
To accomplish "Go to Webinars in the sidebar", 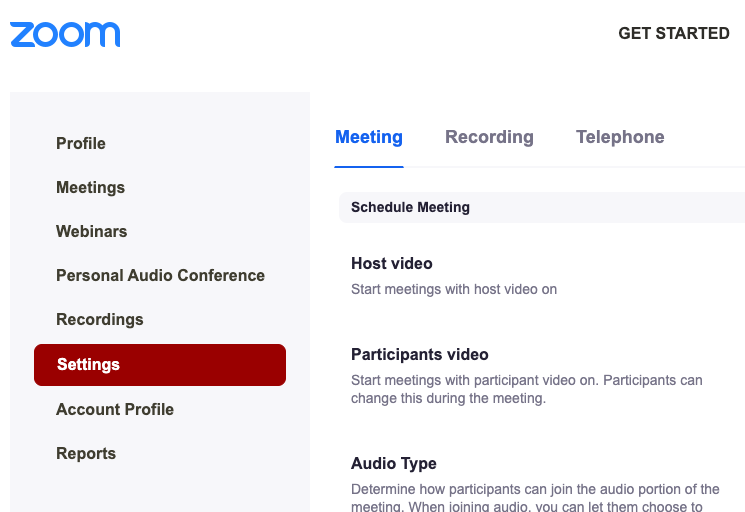I will [x=92, y=231].
